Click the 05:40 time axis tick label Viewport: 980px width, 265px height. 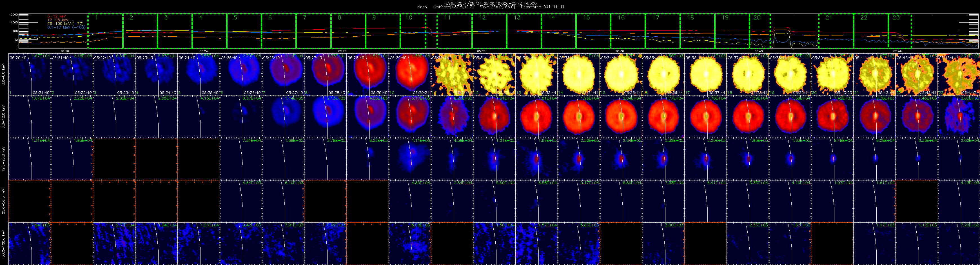point(759,51)
